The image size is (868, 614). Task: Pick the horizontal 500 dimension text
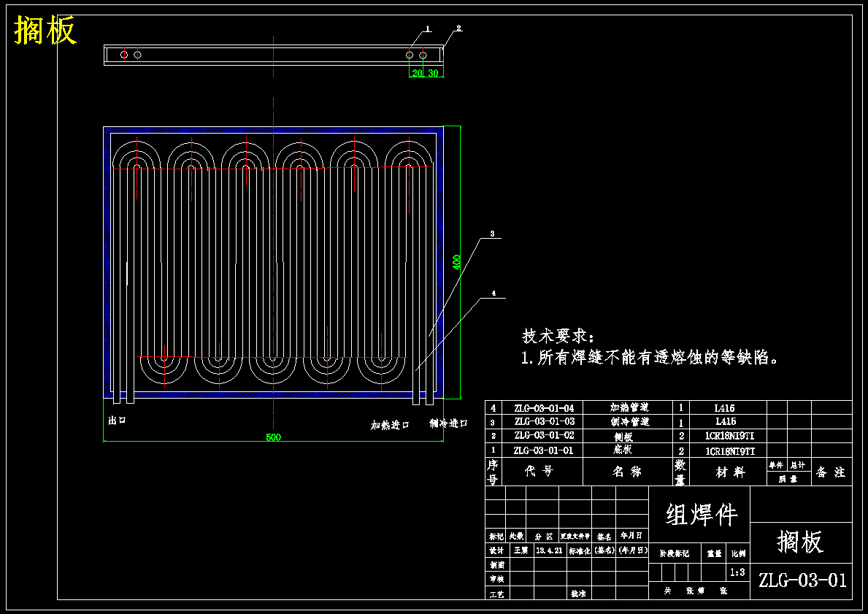click(274, 437)
